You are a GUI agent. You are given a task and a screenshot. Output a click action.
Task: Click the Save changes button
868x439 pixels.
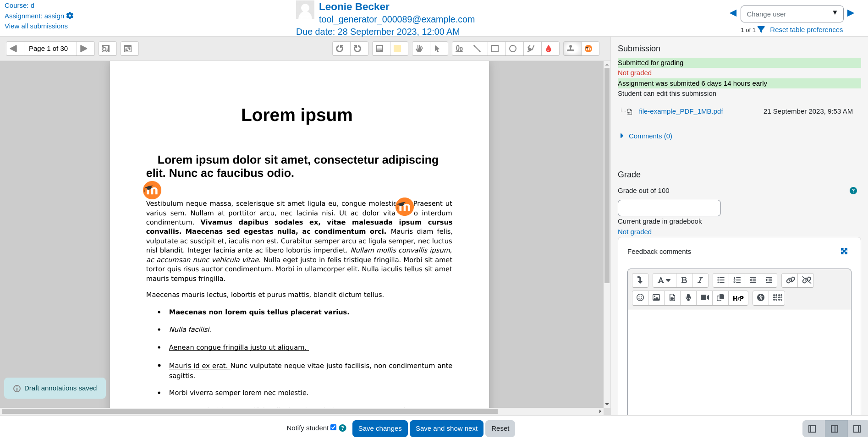[380, 428]
